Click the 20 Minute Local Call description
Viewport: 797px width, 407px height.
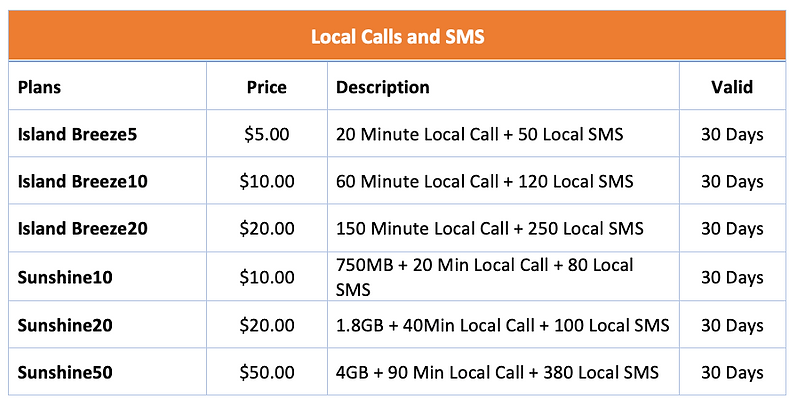479,134
